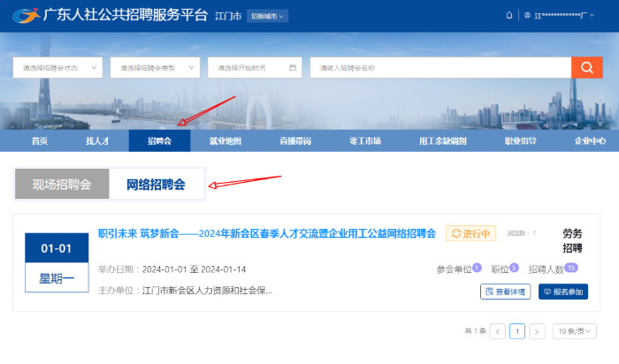The height and width of the screenshot is (364, 619).
Task: Go to the previous results page
Action: click(x=498, y=331)
